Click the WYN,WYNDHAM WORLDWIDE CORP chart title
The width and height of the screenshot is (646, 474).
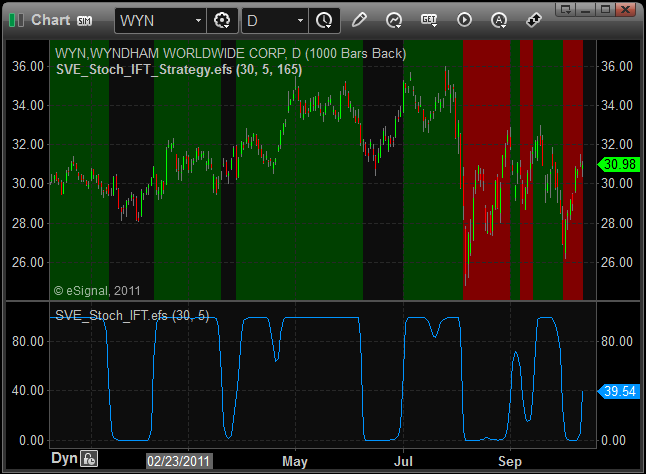tap(230, 54)
